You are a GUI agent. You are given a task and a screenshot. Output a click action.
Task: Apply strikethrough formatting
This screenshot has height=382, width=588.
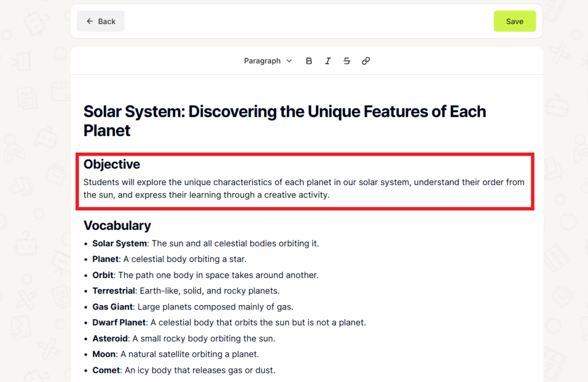pyautogui.click(x=347, y=60)
